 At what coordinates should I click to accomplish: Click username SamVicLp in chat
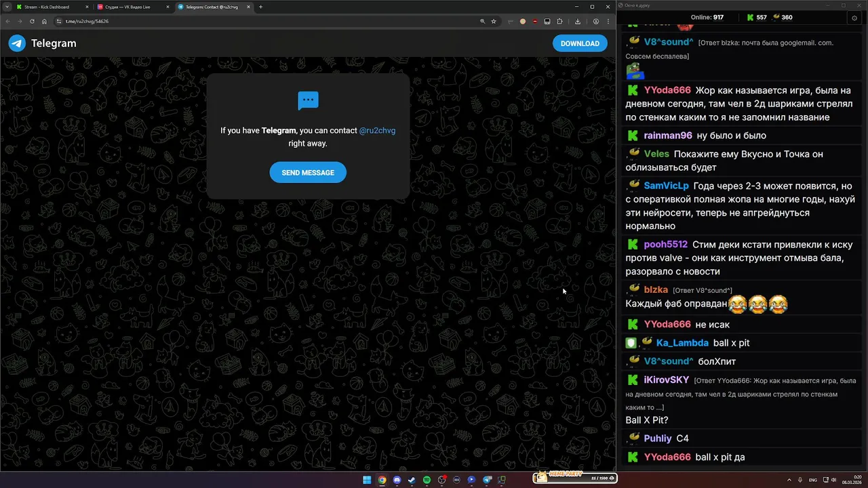666,186
